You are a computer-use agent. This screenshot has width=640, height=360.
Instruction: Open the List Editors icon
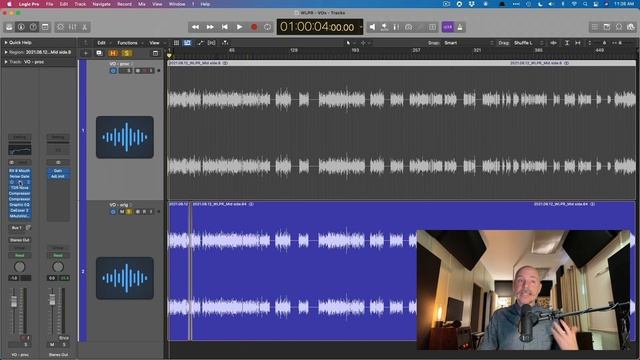595,27
